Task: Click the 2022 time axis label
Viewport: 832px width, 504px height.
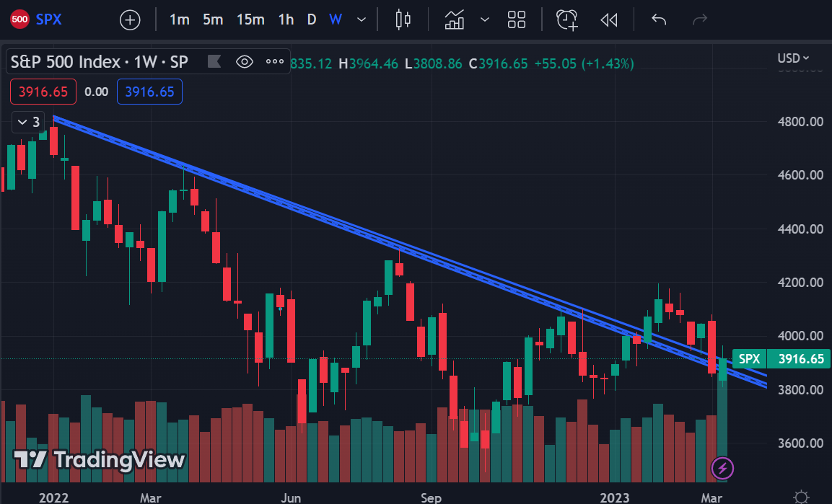Action: click(x=53, y=498)
